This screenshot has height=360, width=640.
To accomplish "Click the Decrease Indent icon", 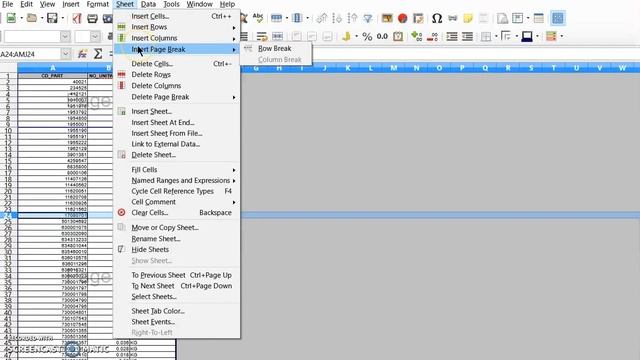I will point(467,37).
